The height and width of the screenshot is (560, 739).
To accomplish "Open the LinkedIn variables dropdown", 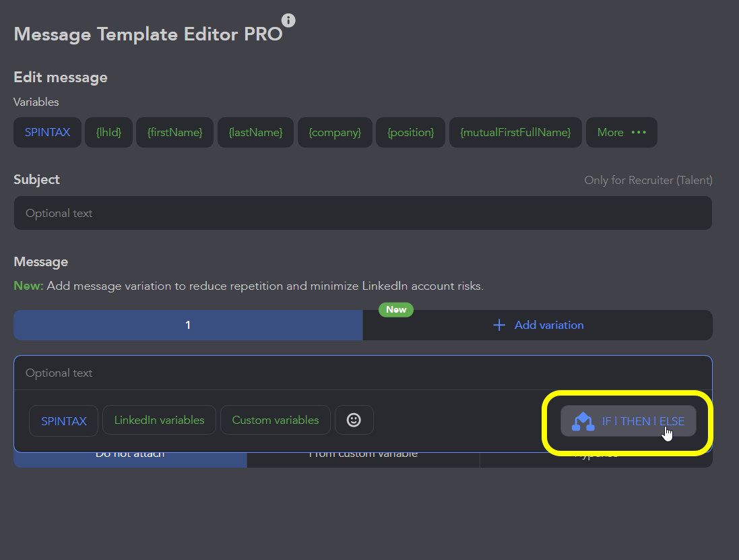I will click(x=159, y=420).
